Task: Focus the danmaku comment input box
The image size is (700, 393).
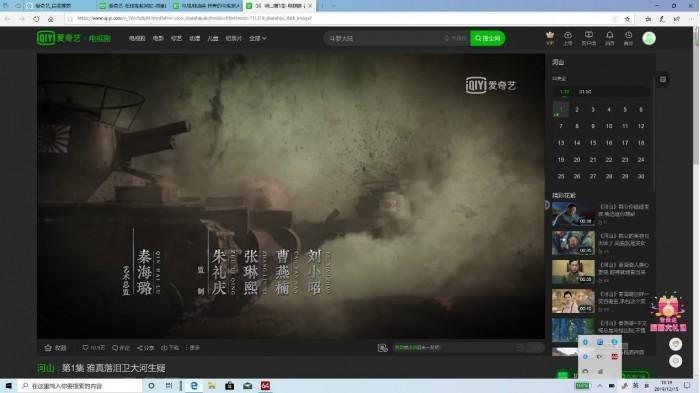Action: point(453,347)
